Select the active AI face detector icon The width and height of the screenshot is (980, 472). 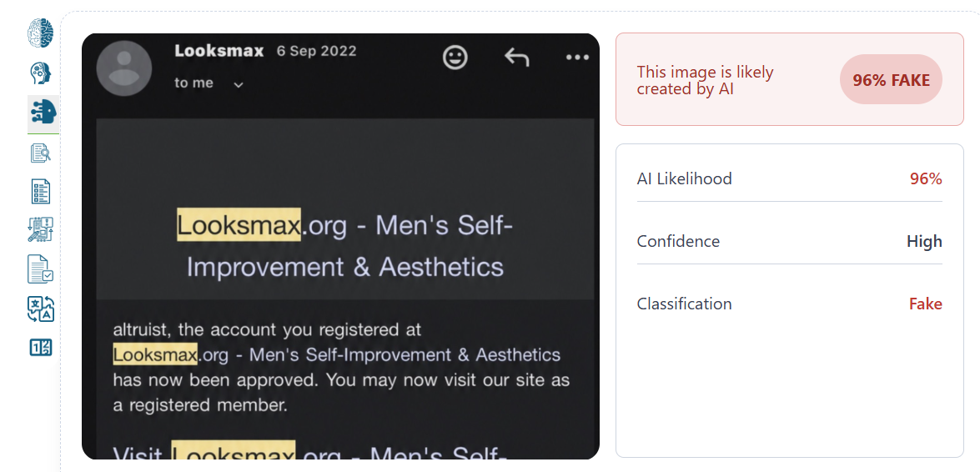43,113
